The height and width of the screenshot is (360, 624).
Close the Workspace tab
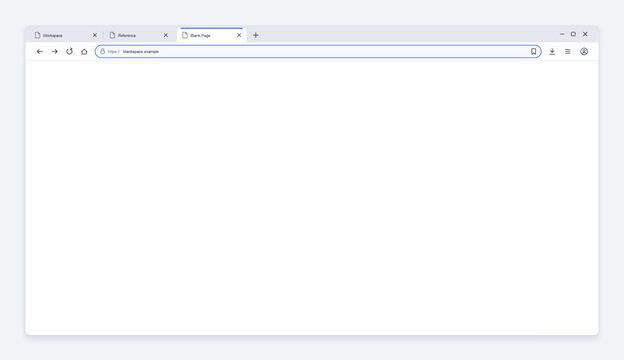[95, 35]
